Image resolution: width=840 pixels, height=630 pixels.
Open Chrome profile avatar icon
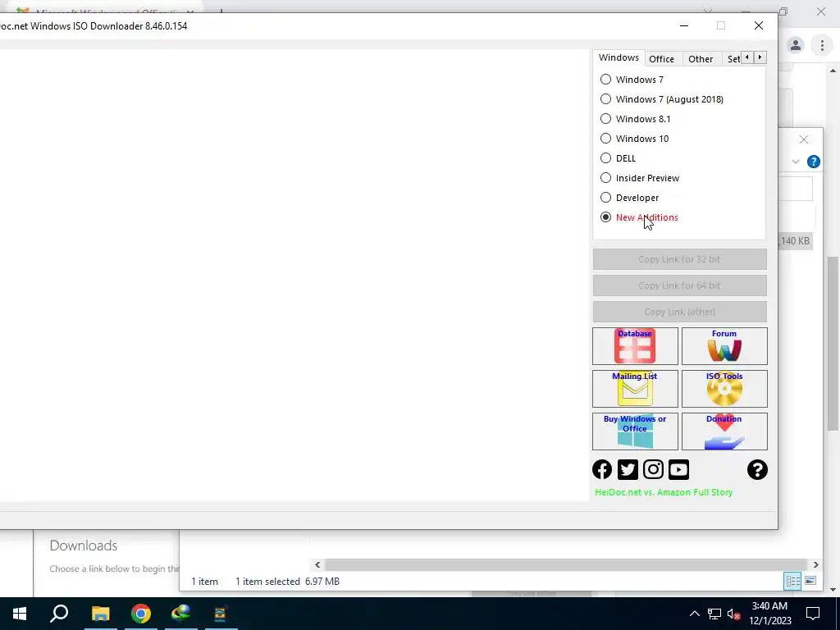pos(796,46)
